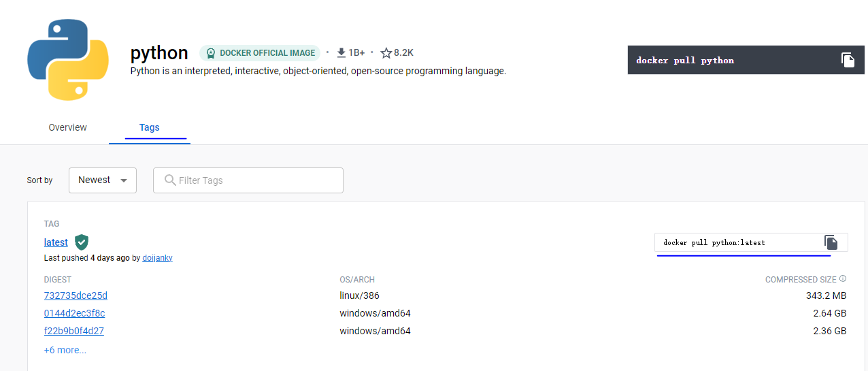Copy the docker pull python command
The height and width of the screenshot is (371, 868).
[x=848, y=60]
